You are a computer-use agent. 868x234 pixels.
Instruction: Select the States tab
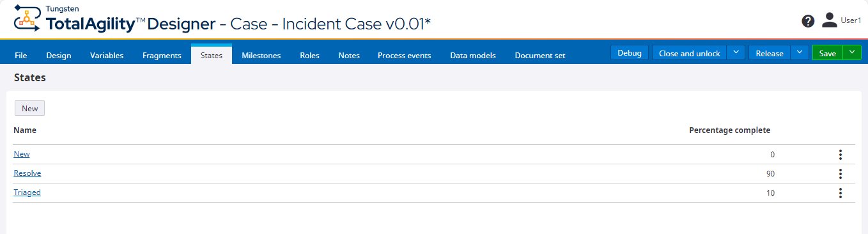212,55
